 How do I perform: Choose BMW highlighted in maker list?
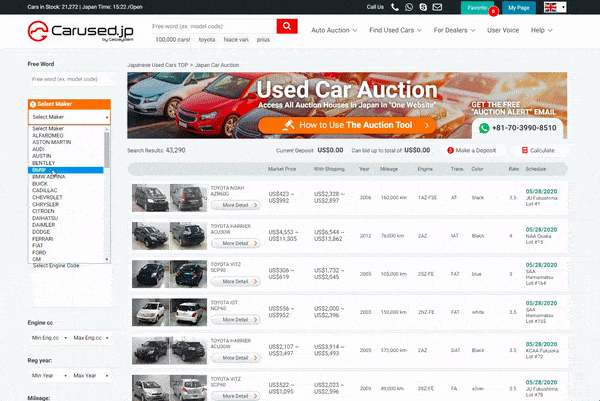(x=65, y=170)
